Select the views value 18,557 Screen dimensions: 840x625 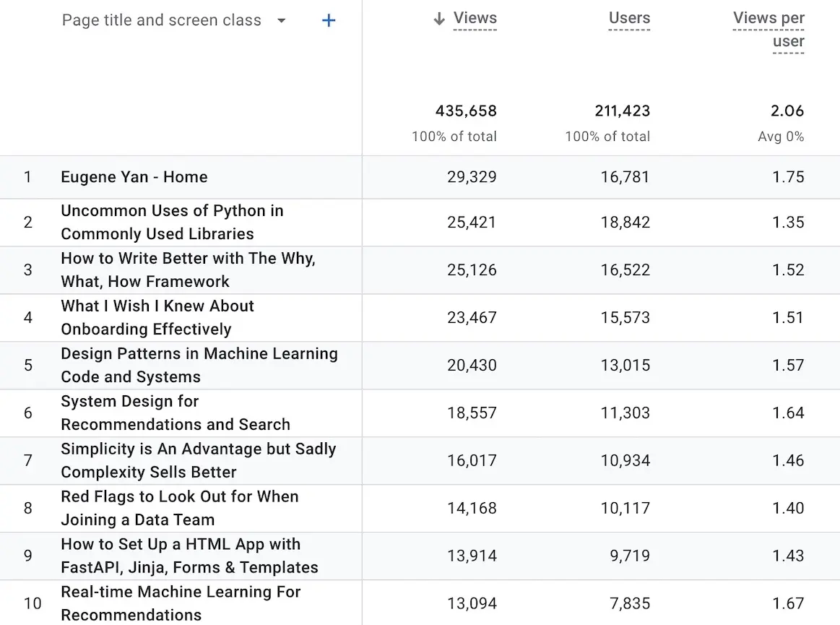click(x=472, y=413)
